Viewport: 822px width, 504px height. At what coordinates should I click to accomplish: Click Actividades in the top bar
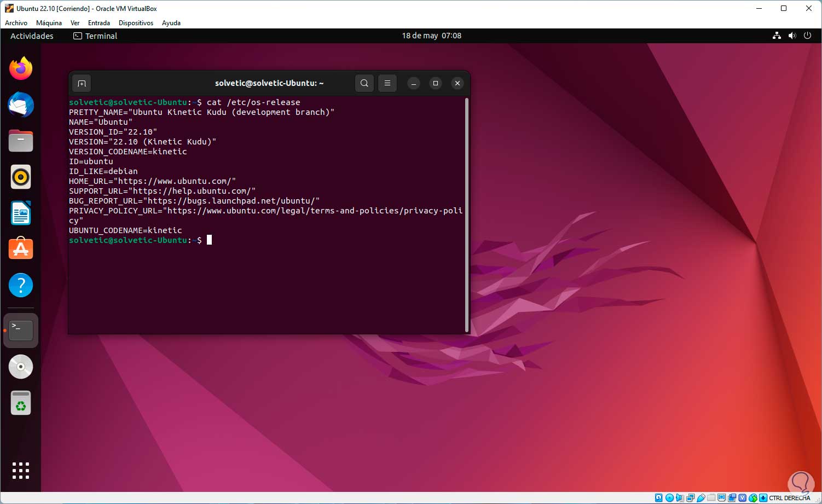pyautogui.click(x=32, y=36)
